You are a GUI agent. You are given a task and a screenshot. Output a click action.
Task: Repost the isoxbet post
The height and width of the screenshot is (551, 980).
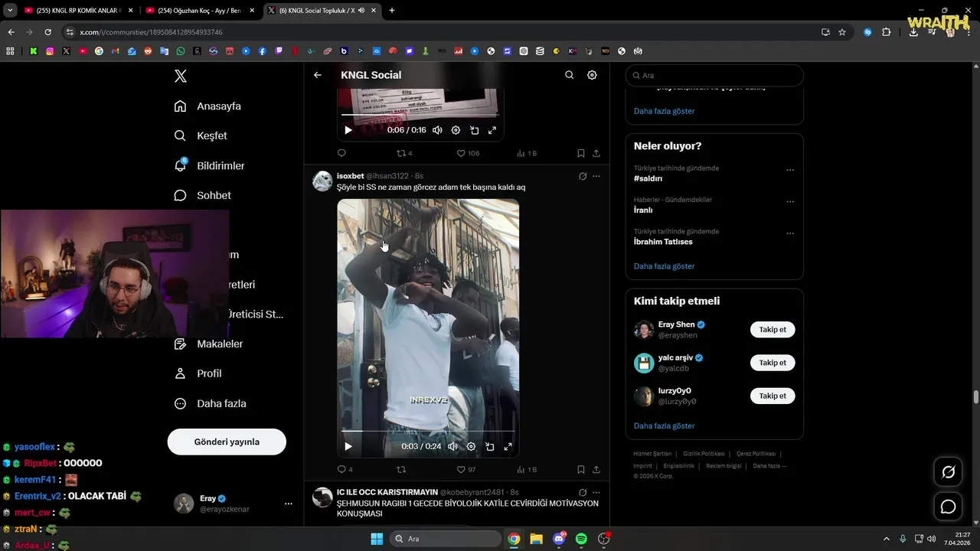(x=400, y=469)
